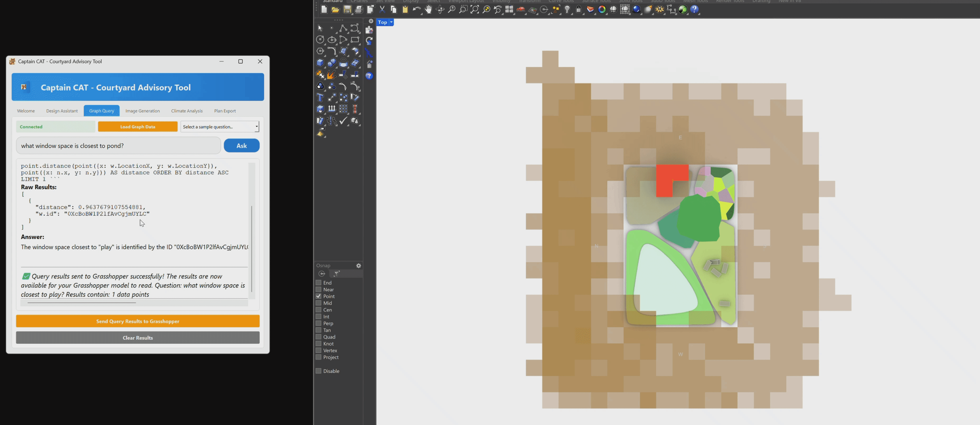Check the Disable osnap checkbox
This screenshot has width=980, height=425.
point(318,371)
